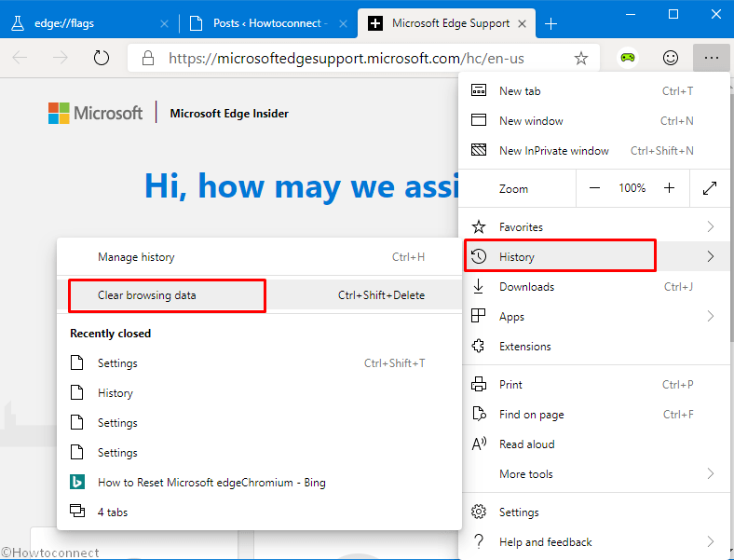Decrease zoom with minus button
734x560 pixels.
pos(594,188)
